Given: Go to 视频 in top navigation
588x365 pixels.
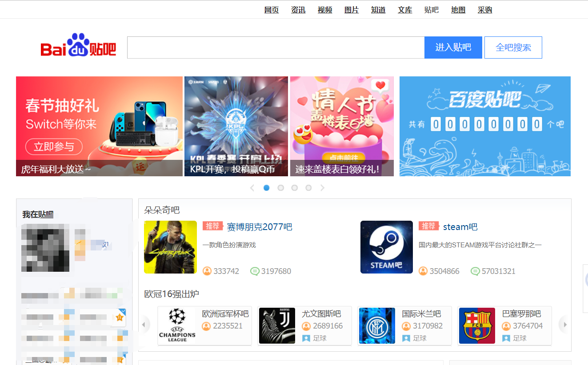Looking at the screenshot, I should [x=325, y=10].
